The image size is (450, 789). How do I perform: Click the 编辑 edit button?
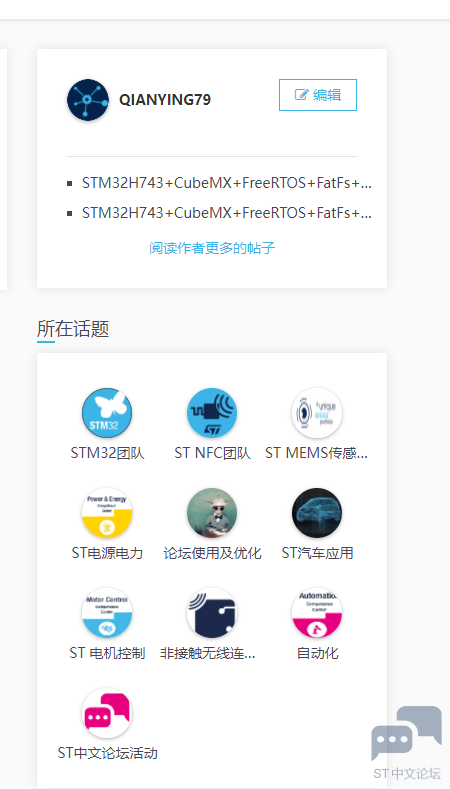point(318,95)
